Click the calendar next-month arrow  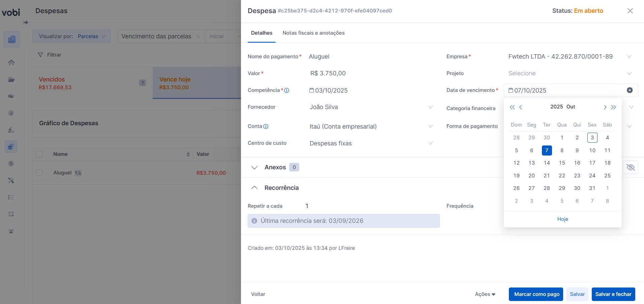(605, 107)
